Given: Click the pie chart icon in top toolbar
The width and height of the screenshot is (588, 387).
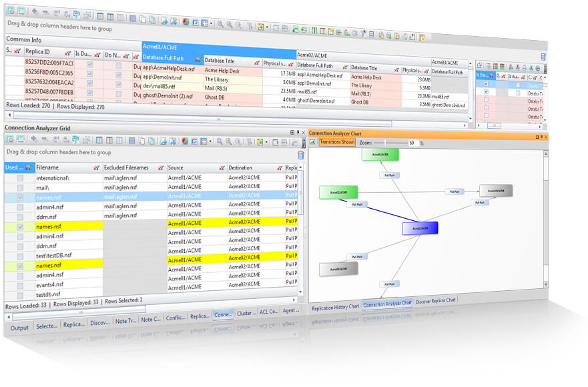Looking at the screenshot, I should pyautogui.click(x=186, y=22).
